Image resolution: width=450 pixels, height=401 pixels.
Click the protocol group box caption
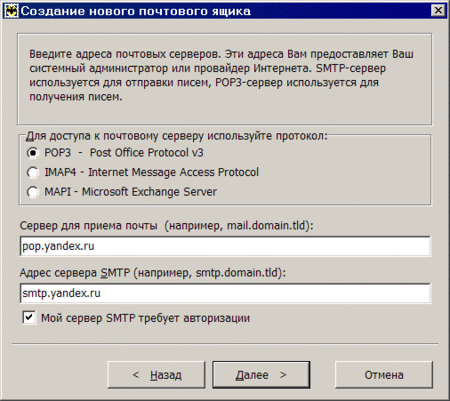click(177, 136)
